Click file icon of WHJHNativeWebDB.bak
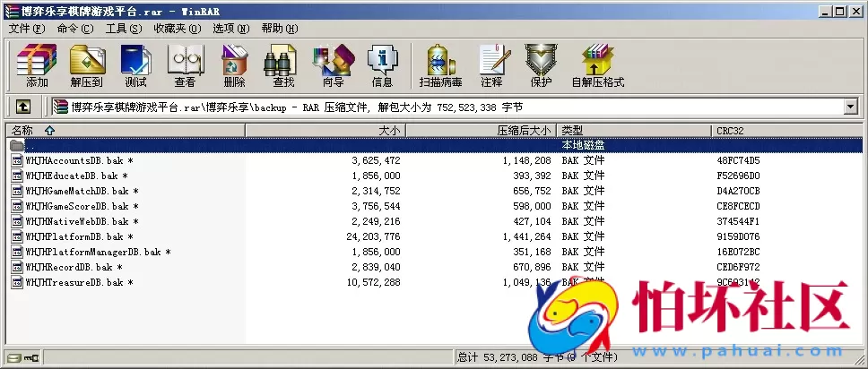Viewport: 868px width, 369px height. click(17, 221)
